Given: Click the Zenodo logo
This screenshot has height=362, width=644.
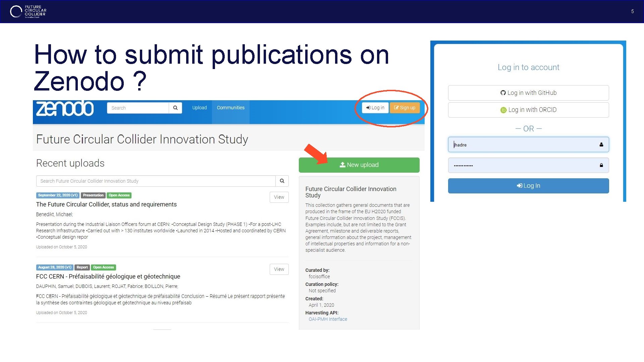Looking at the screenshot, I should (65, 108).
